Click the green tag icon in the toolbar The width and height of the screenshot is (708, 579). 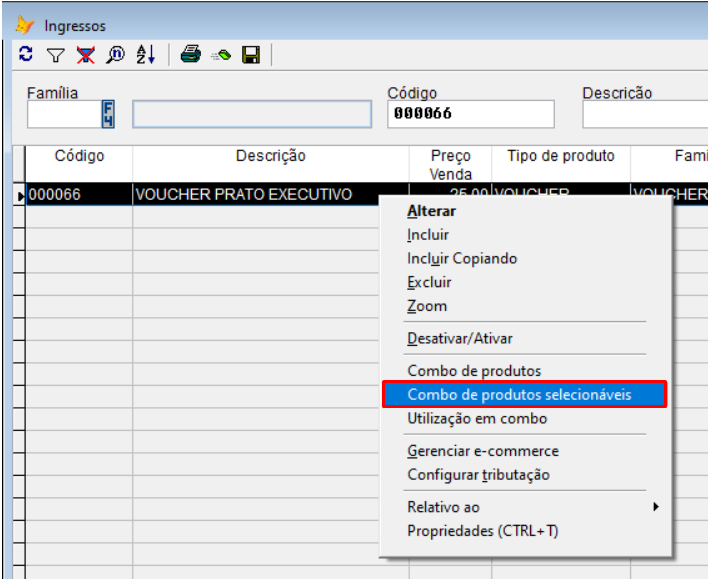(221, 55)
